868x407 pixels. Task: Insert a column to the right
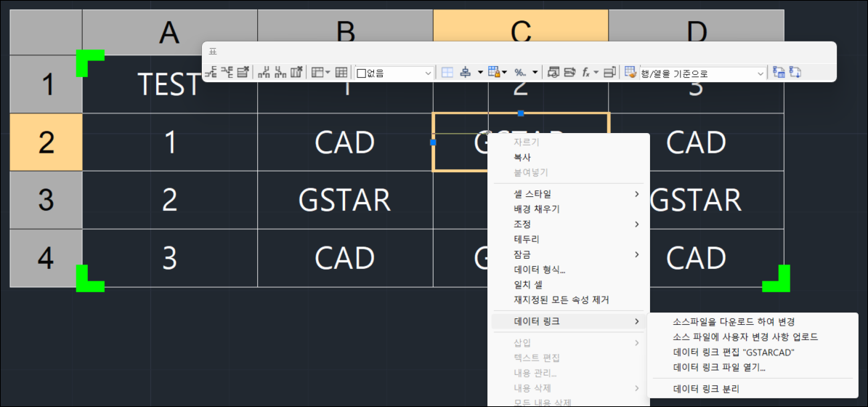(280, 73)
